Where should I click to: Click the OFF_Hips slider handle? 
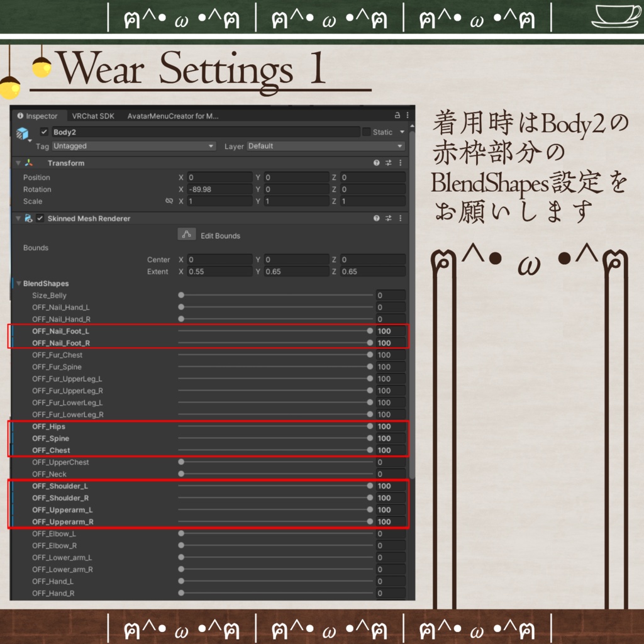click(370, 426)
